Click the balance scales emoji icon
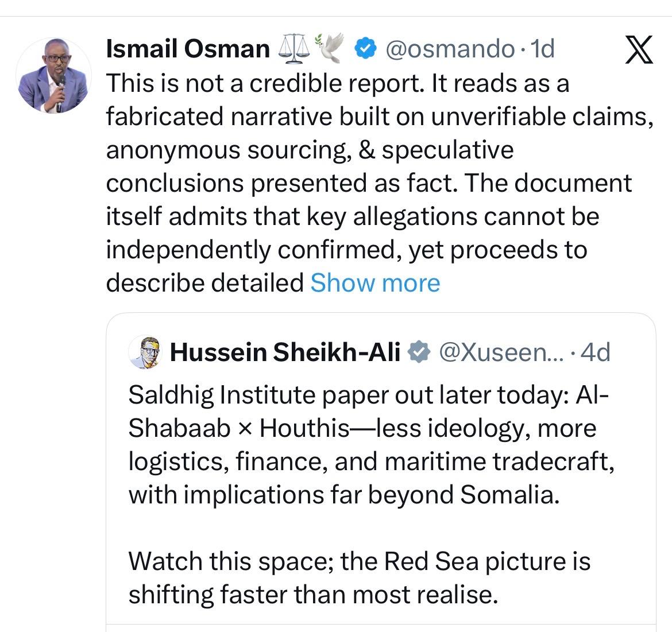The height and width of the screenshot is (632, 672). 293,49
